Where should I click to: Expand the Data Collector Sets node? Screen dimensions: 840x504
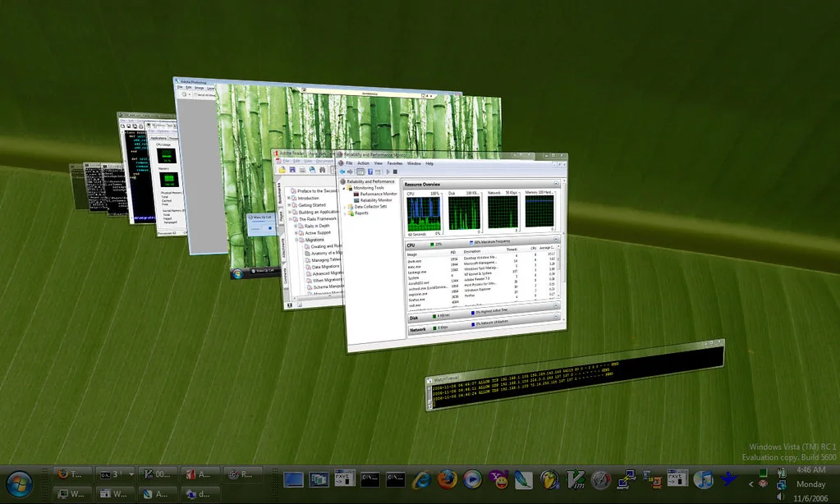click(345, 207)
